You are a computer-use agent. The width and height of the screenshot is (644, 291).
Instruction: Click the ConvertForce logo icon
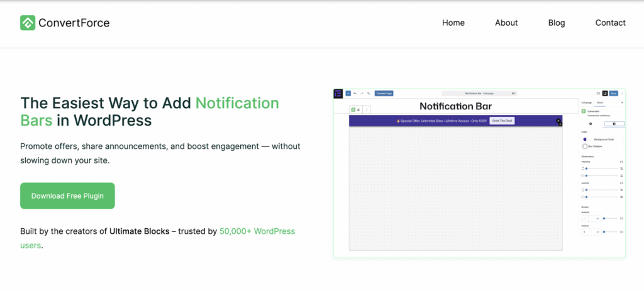click(28, 23)
